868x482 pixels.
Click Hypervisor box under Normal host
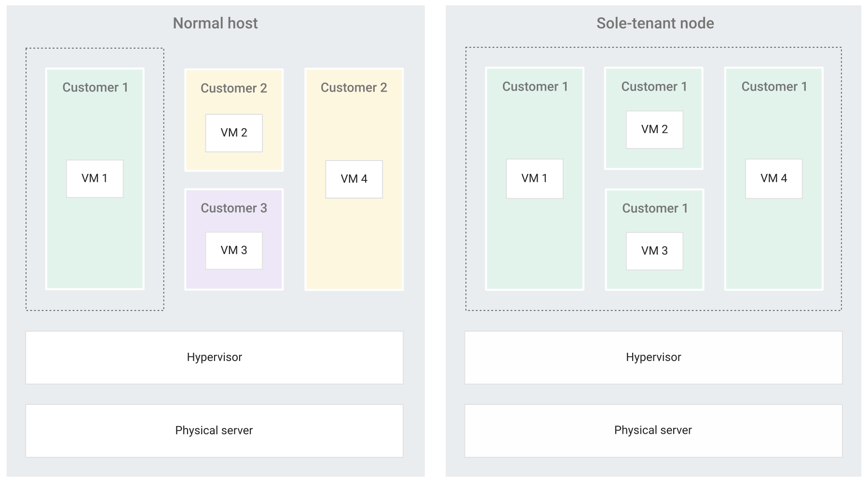pyautogui.click(x=214, y=357)
